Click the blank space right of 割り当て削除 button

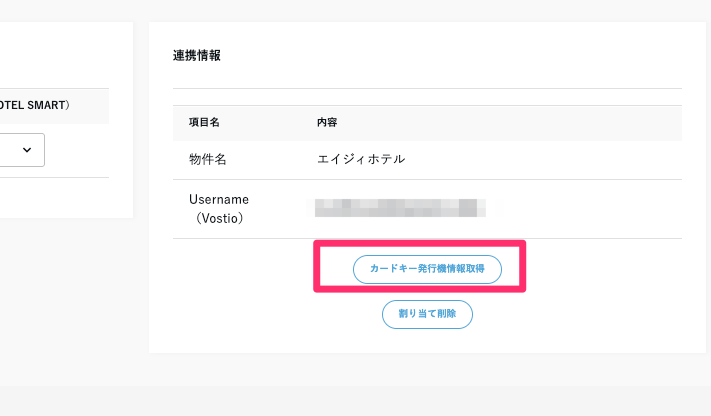pyautogui.click(x=580, y=314)
